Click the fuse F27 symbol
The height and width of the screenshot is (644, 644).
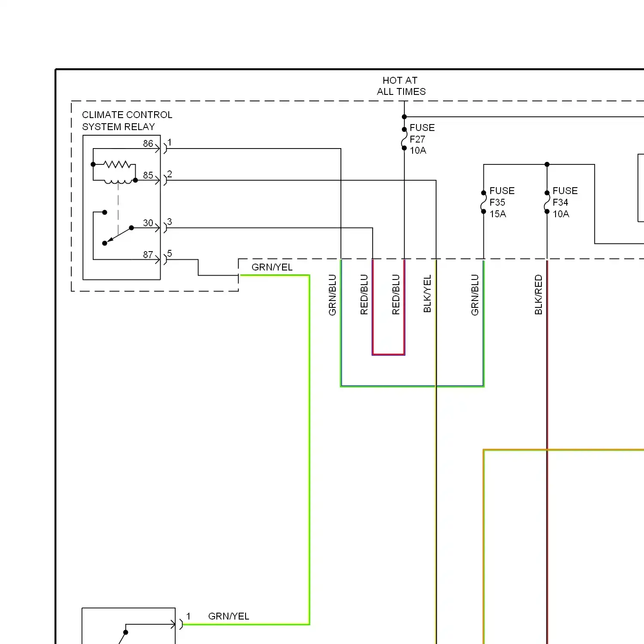tap(404, 139)
